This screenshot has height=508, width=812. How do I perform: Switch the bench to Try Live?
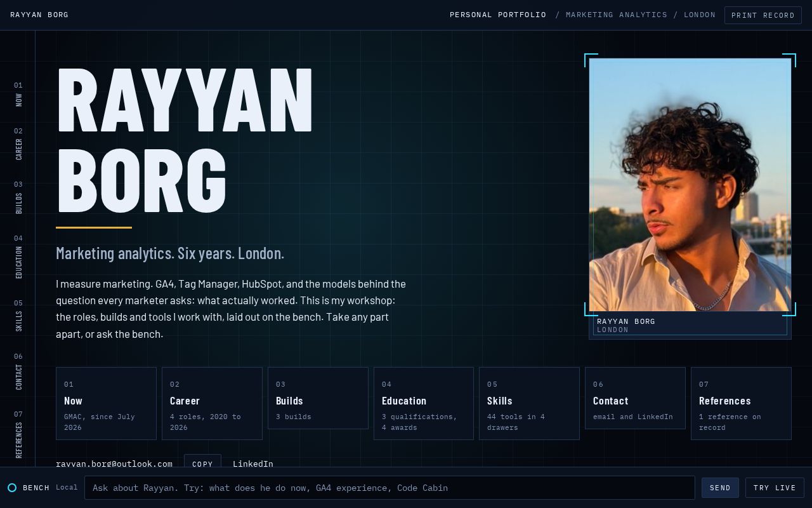(x=775, y=488)
